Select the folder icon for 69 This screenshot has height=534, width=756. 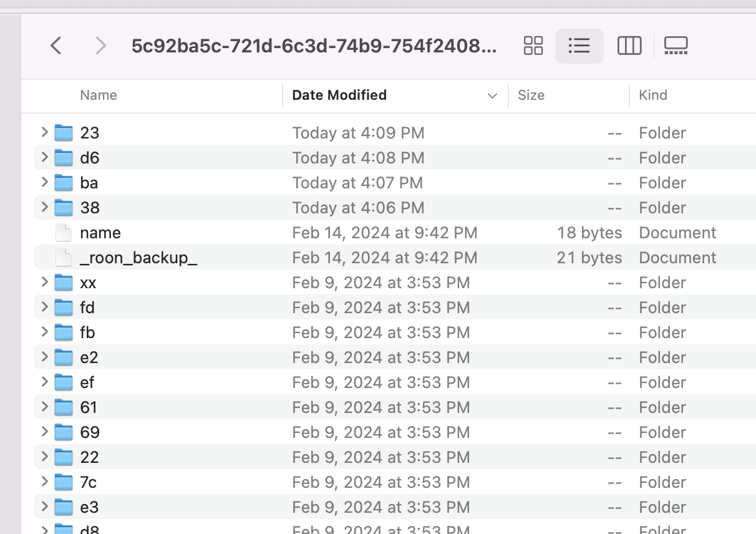click(x=64, y=432)
